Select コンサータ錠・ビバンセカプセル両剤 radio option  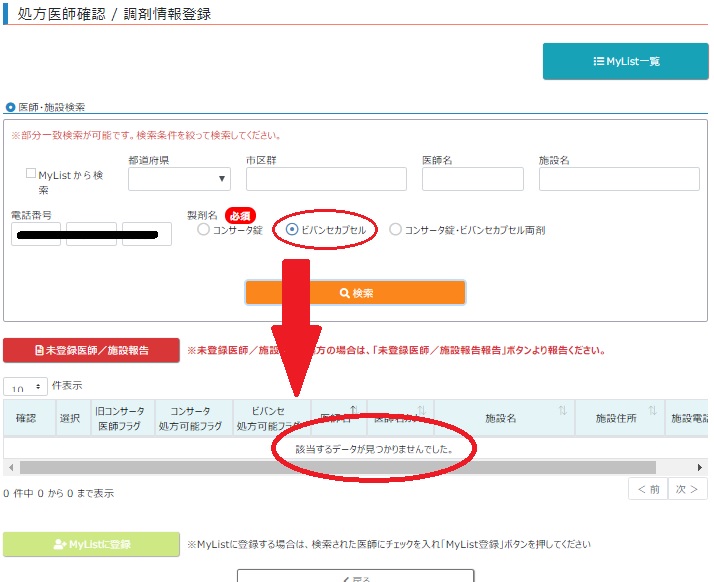pyautogui.click(x=395, y=230)
